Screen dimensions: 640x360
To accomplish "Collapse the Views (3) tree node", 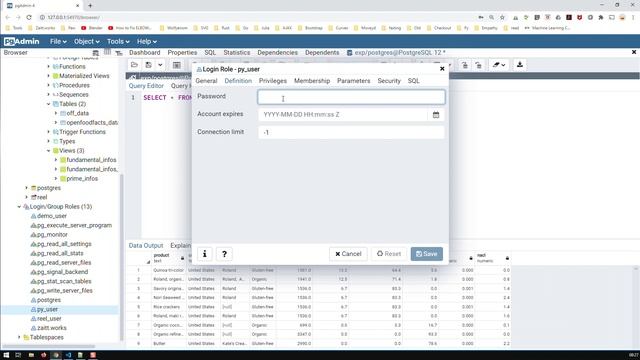I will point(49,151).
